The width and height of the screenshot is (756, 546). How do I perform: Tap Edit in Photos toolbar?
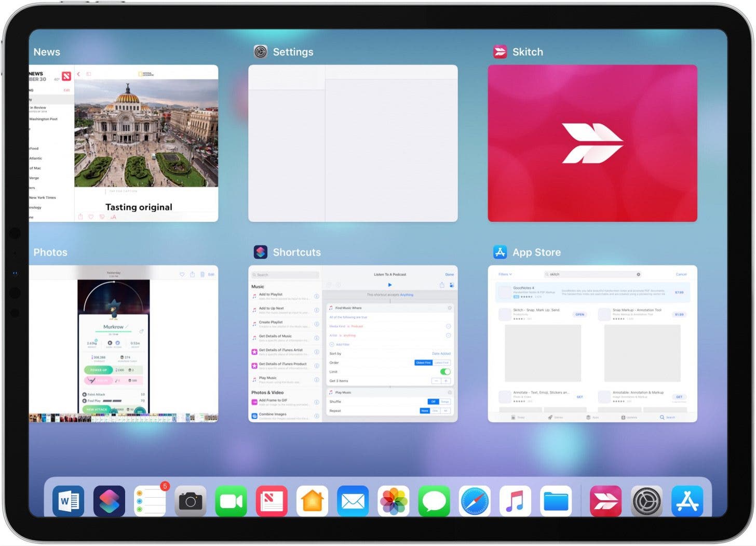click(211, 274)
